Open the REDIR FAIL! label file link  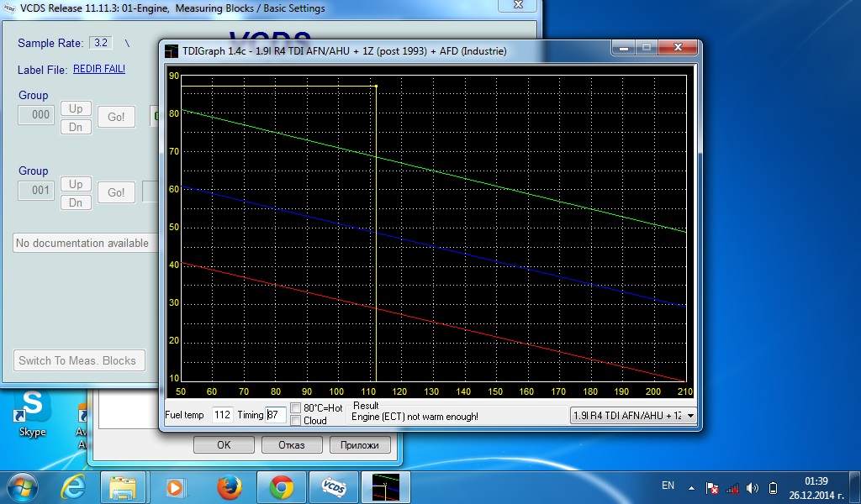(x=99, y=69)
